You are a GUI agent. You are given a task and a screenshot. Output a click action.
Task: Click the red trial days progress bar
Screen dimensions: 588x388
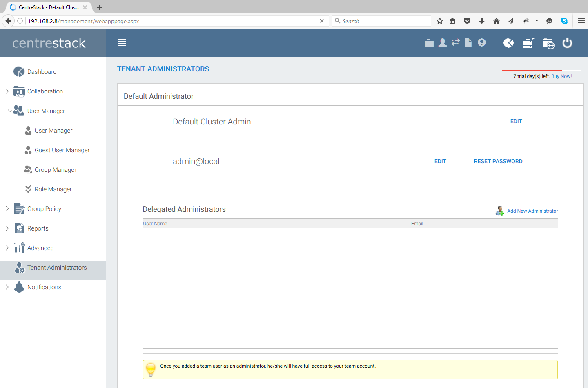532,70
